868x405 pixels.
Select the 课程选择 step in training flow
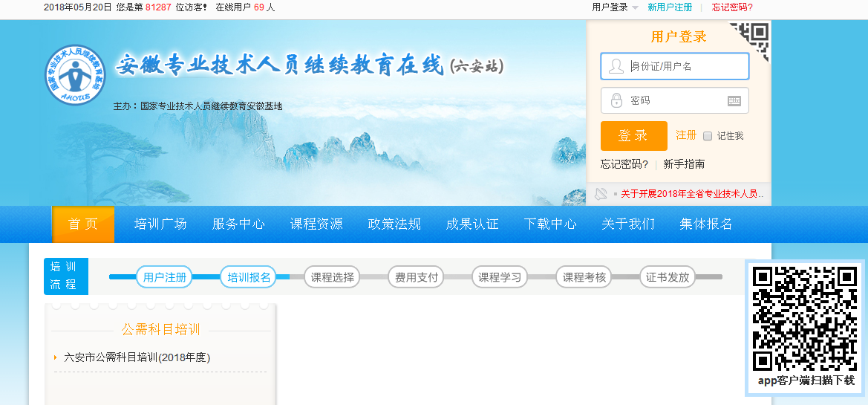332,277
